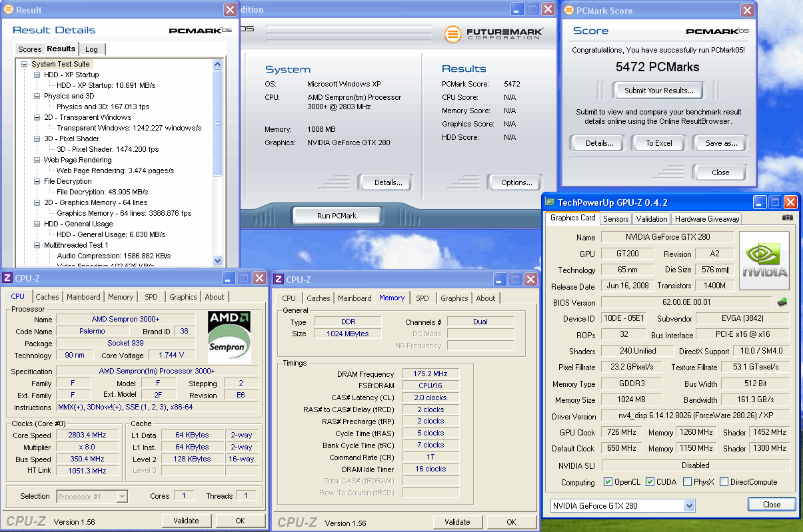
Task: Open Mainboard tab in left CPU-Z window
Action: tap(83, 297)
